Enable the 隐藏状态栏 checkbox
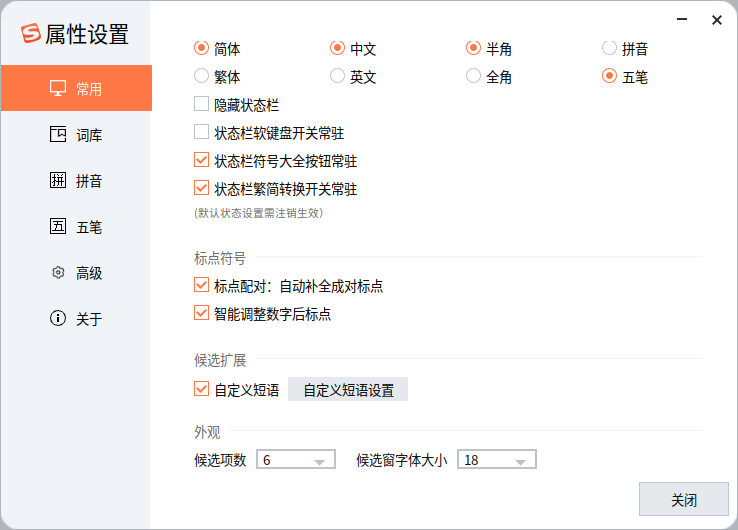 201,104
